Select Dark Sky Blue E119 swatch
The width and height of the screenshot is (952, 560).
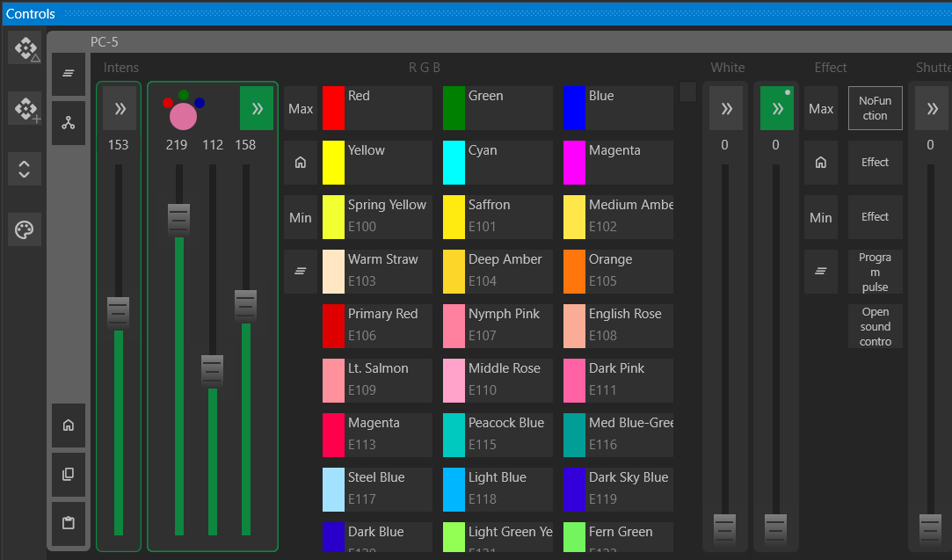(618, 490)
